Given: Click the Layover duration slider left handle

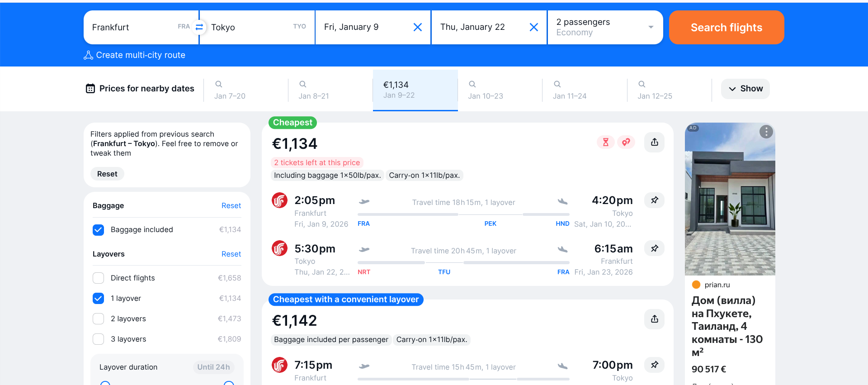Looking at the screenshot, I should point(105,384).
